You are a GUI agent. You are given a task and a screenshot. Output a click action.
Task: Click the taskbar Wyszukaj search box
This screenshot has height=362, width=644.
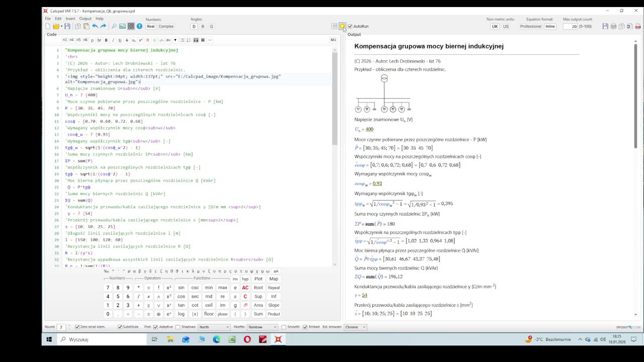(x=101, y=339)
